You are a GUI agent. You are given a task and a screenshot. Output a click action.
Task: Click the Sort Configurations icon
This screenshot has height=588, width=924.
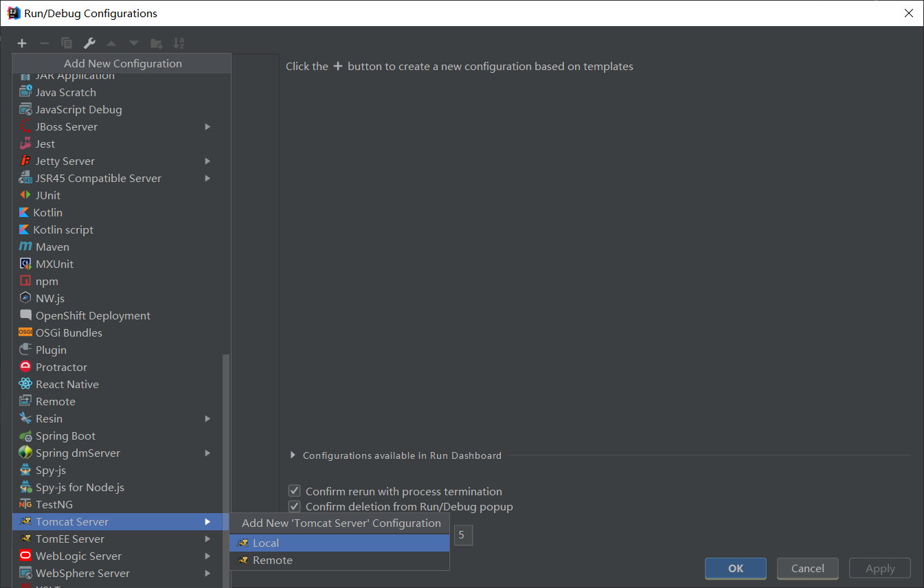[x=179, y=43]
